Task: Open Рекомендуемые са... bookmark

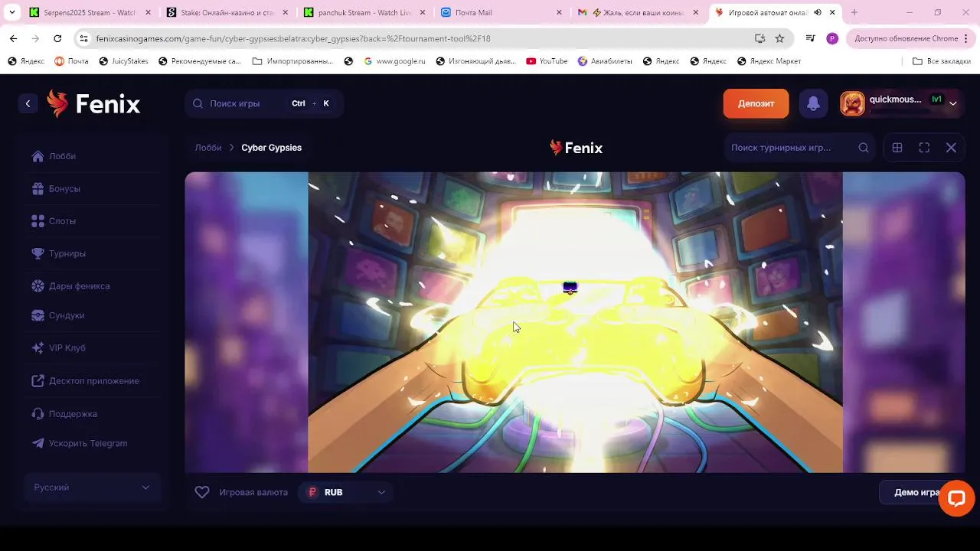Action: 200,61
